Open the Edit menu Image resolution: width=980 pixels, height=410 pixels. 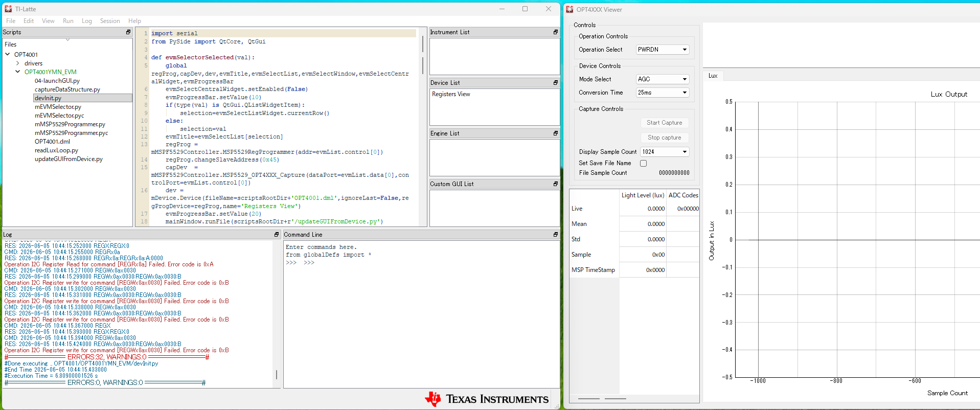click(x=29, y=21)
